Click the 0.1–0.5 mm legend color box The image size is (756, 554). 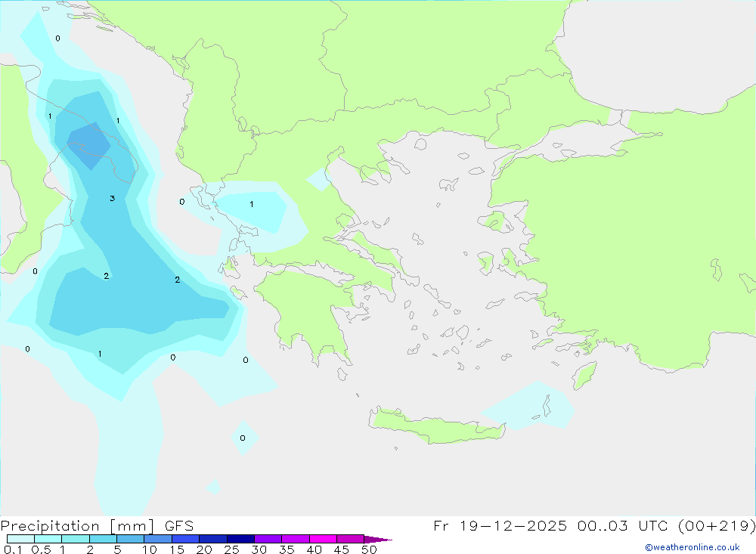tap(20, 539)
